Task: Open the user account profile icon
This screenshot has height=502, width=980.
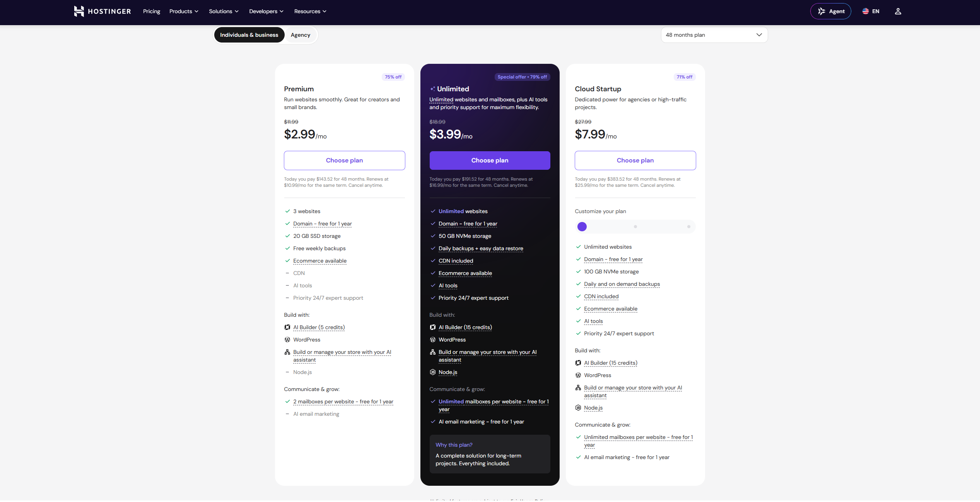Action: (x=898, y=11)
